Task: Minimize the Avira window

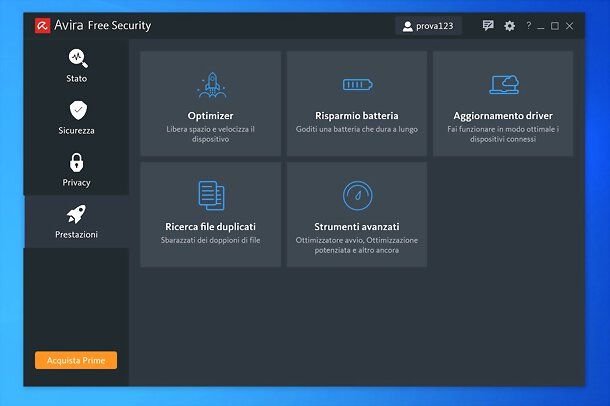Action: point(541,26)
